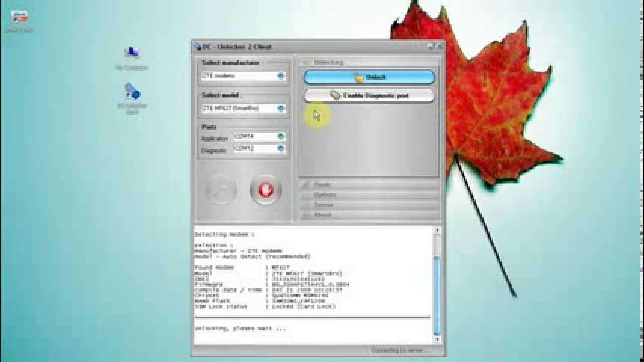Click the 'Found modem' log line
The height and width of the screenshot is (362, 644).
point(243,267)
